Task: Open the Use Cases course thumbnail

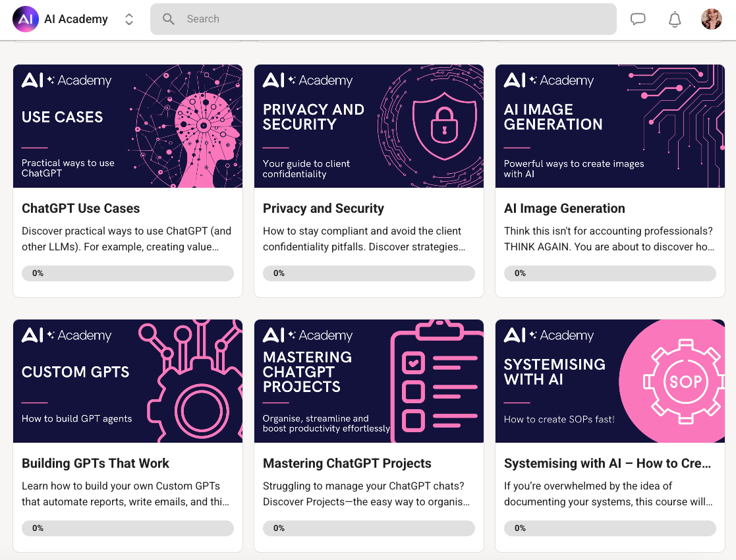Action: (128, 126)
